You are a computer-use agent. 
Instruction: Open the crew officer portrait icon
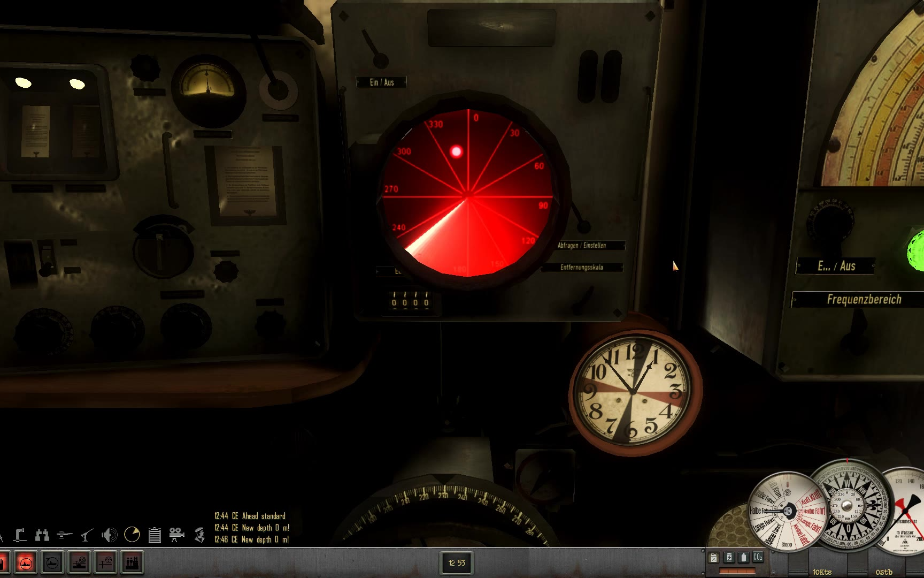[200, 535]
